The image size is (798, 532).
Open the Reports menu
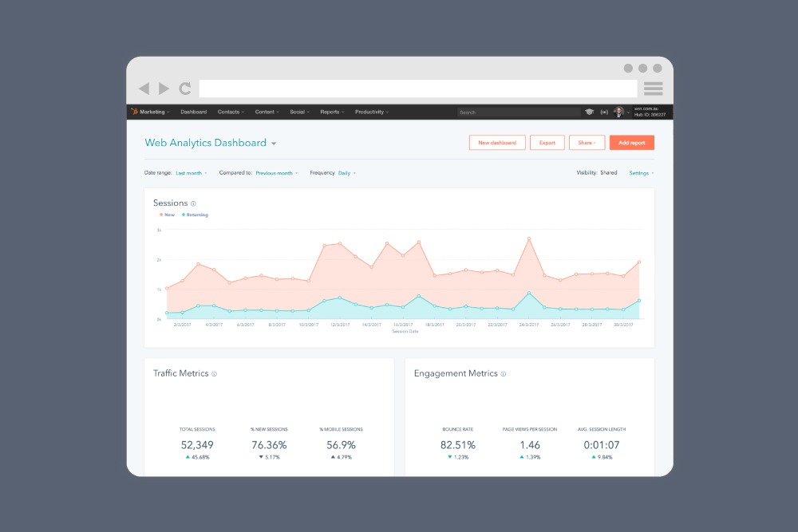click(332, 112)
